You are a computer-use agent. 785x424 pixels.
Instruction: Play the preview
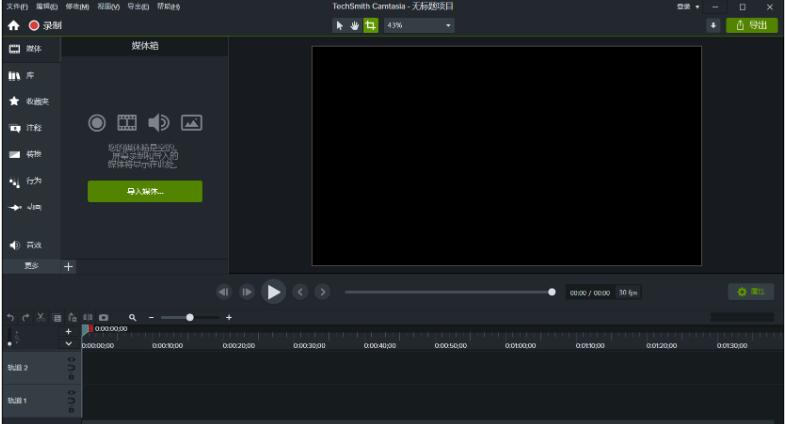point(273,292)
